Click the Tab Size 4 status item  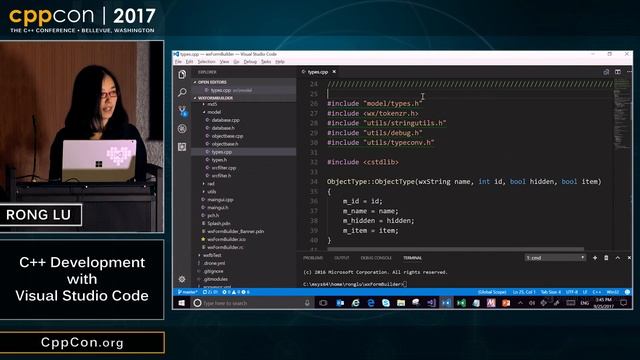551,292
